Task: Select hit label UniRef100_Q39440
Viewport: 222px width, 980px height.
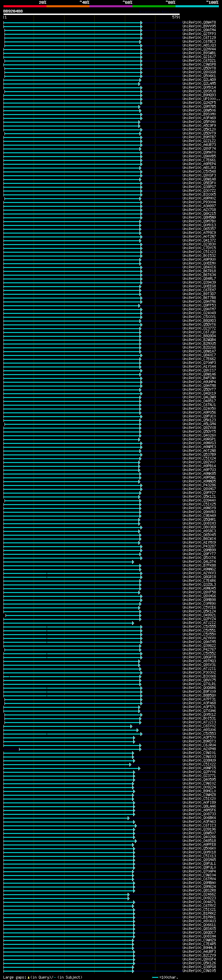Action: tap(199, 500)
